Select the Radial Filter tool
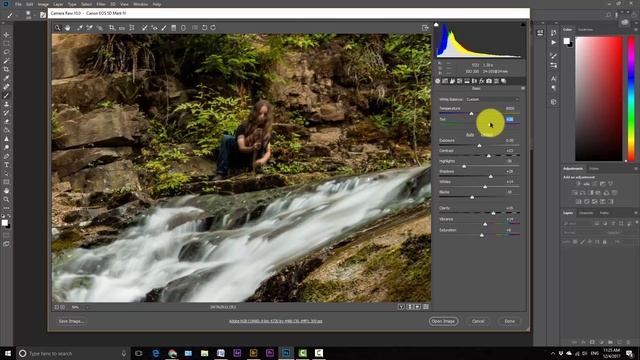Screen dimensions: 640x360 [183, 28]
